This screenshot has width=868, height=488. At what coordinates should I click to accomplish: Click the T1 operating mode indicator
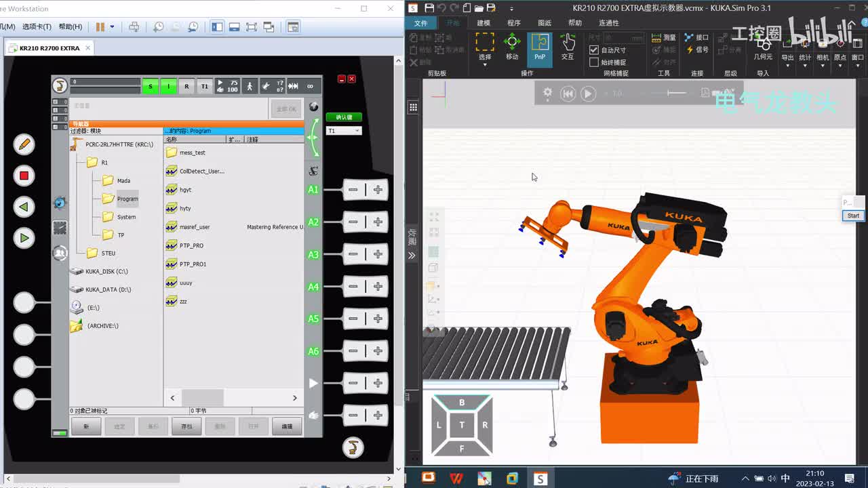204,86
